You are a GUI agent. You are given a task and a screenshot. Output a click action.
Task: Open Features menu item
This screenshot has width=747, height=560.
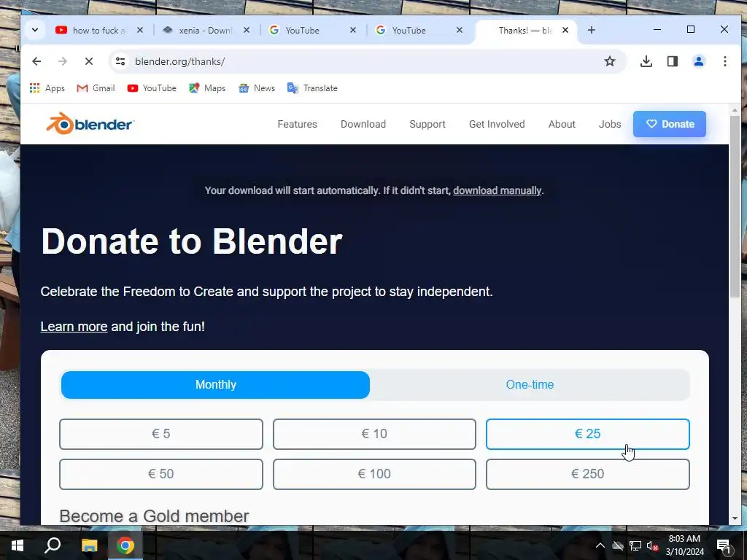pos(298,124)
